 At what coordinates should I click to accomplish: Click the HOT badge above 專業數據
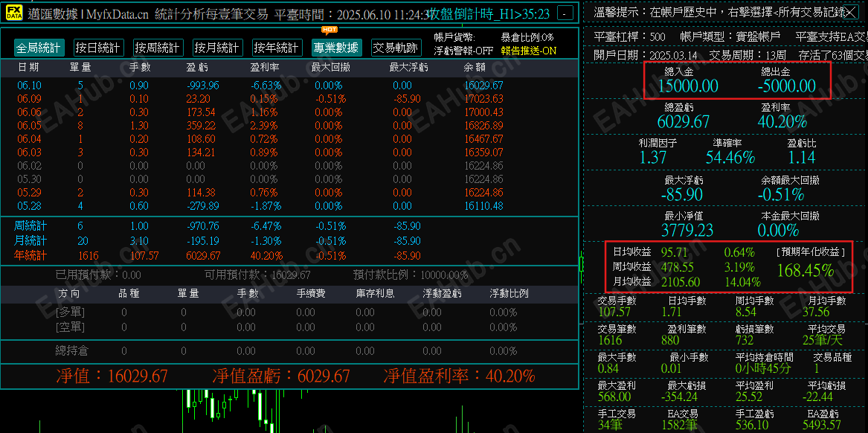coord(329,30)
